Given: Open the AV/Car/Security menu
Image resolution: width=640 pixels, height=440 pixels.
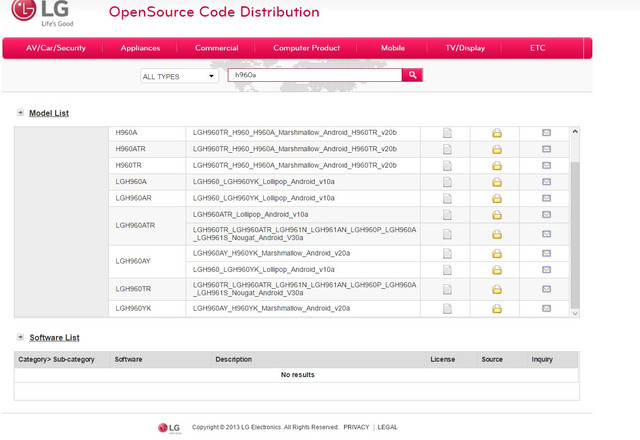Looking at the screenshot, I should 56,48.
